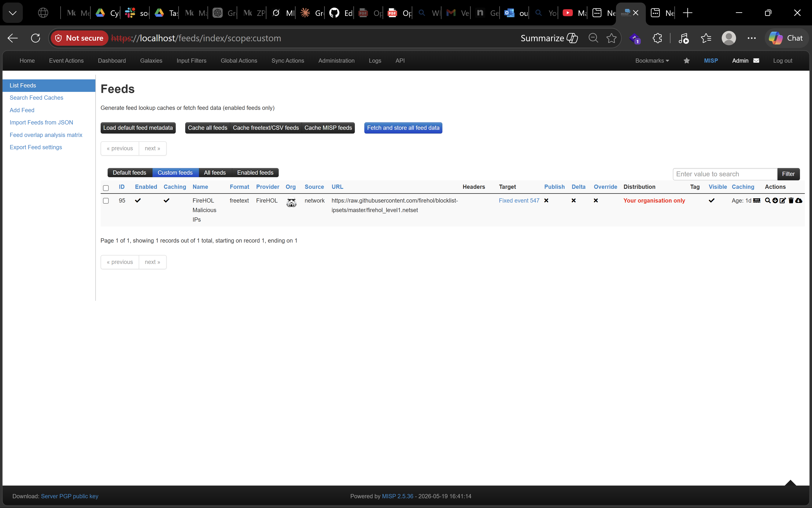The width and height of the screenshot is (812, 508).
Task: Open a new browser tab with plus icon
Action: tap(687, 13)
